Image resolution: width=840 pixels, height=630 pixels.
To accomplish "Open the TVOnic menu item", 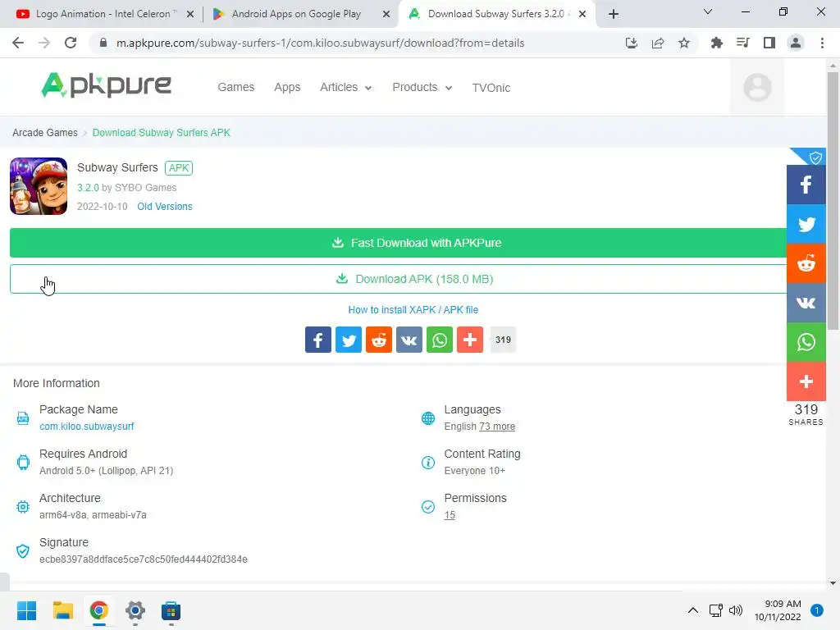I will tap(491, 88).
